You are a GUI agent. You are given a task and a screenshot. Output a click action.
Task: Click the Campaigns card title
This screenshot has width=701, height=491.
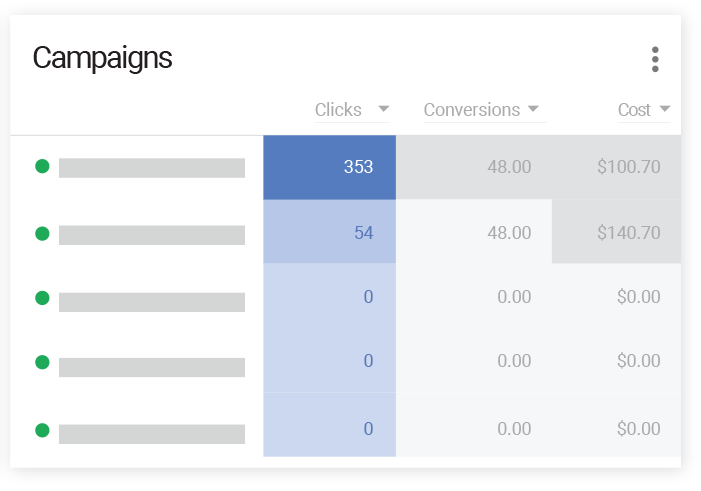pyautogui.click(x=102, y=58)
